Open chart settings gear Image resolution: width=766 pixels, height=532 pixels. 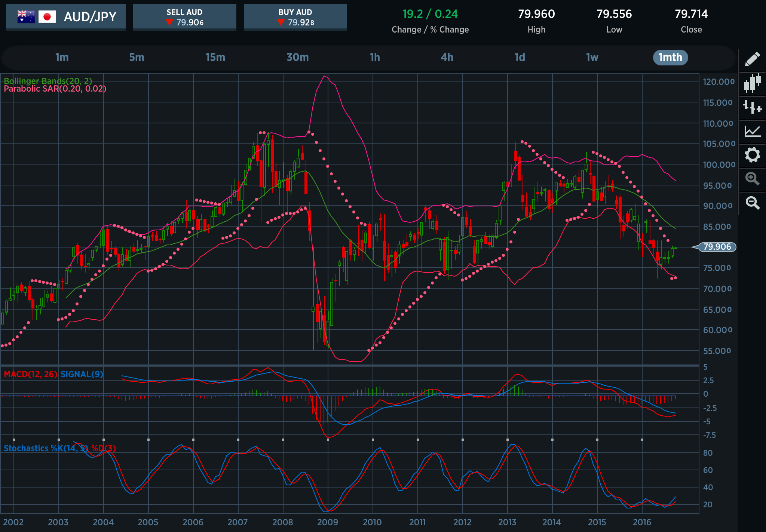752,155
